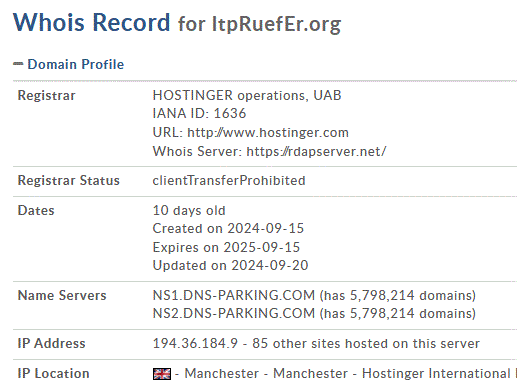Open the http://www.hostinger.com URL

point(268,133)
